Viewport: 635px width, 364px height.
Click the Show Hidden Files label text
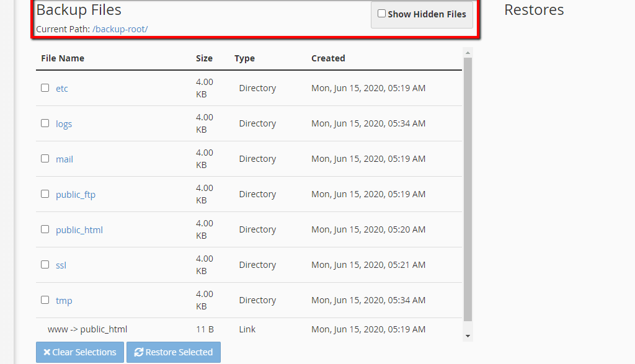click(x=427, y=14)
